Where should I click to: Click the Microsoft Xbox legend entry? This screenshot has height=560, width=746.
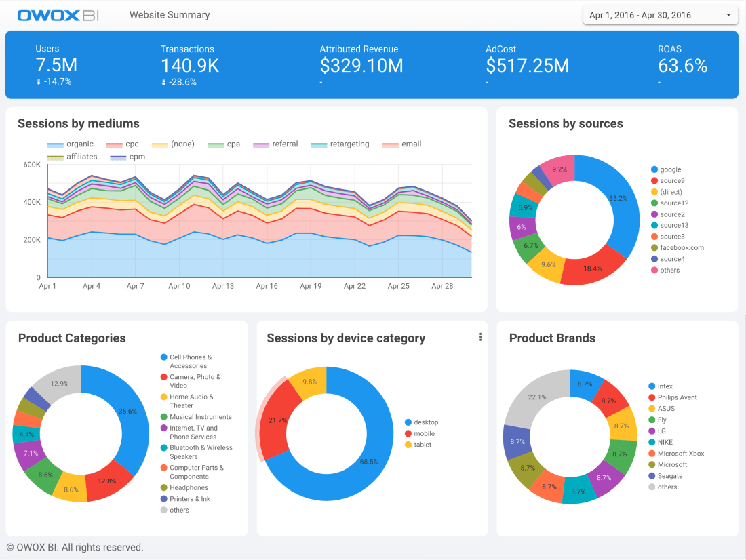coord(676,454)
